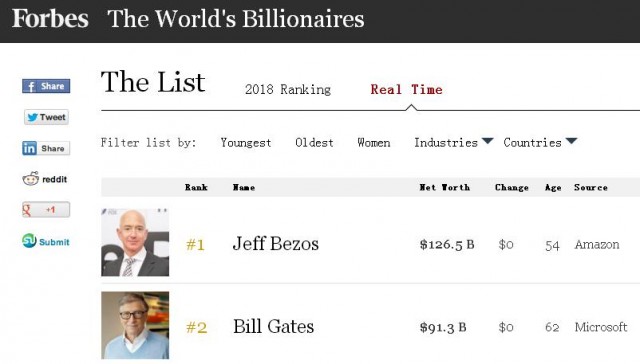Open the Bill Gates name link

click(273, 326)
